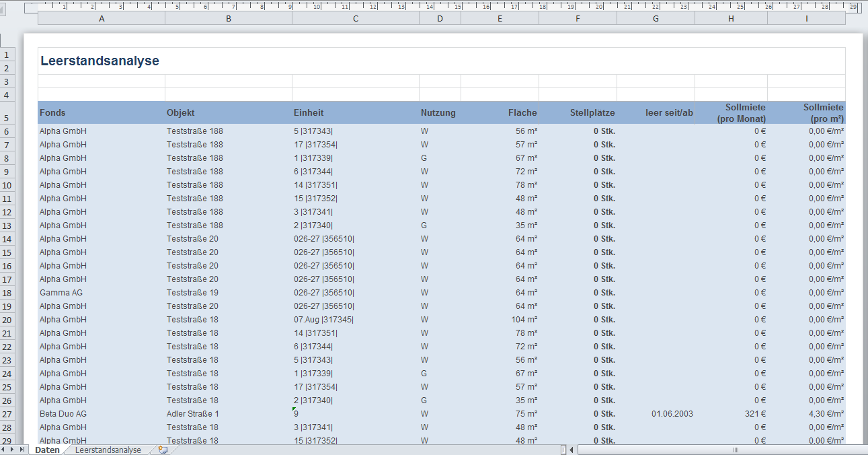868x455 pixels.
Task: Select '0 Stk.' in row 10
Action: pos(578,185)
